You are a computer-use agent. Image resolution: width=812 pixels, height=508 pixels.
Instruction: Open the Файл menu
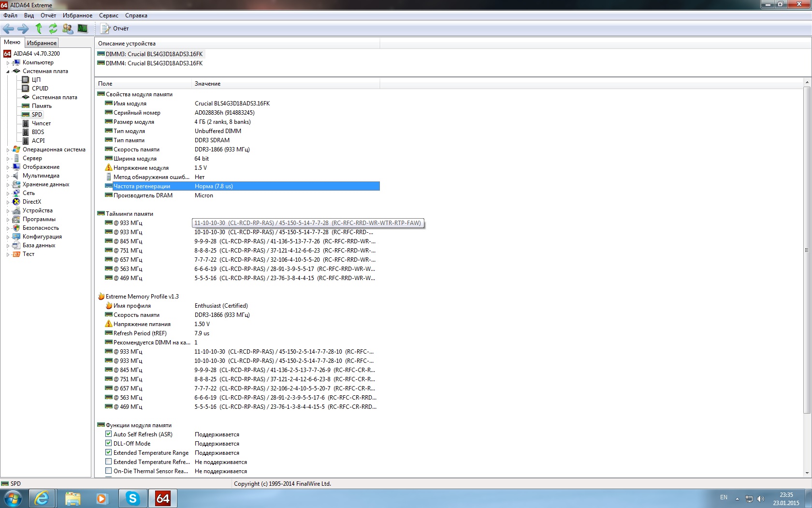11,15
